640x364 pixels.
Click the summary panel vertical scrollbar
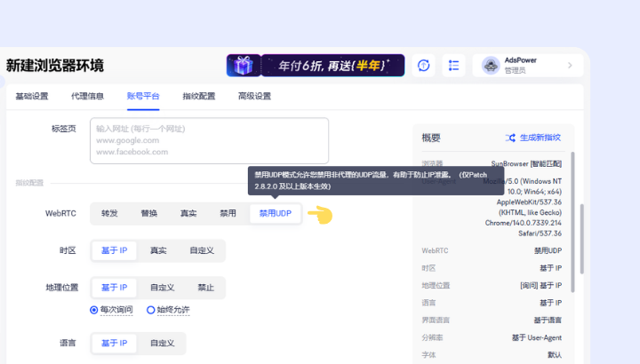tap(572, 222)
